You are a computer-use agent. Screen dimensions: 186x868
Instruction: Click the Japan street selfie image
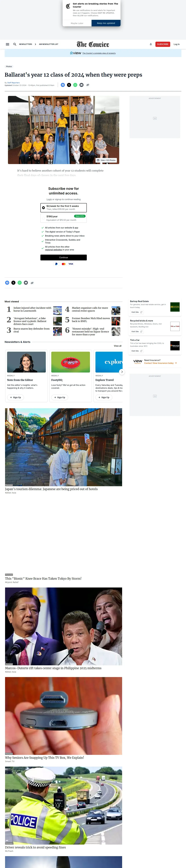click(x=63, y=447)
